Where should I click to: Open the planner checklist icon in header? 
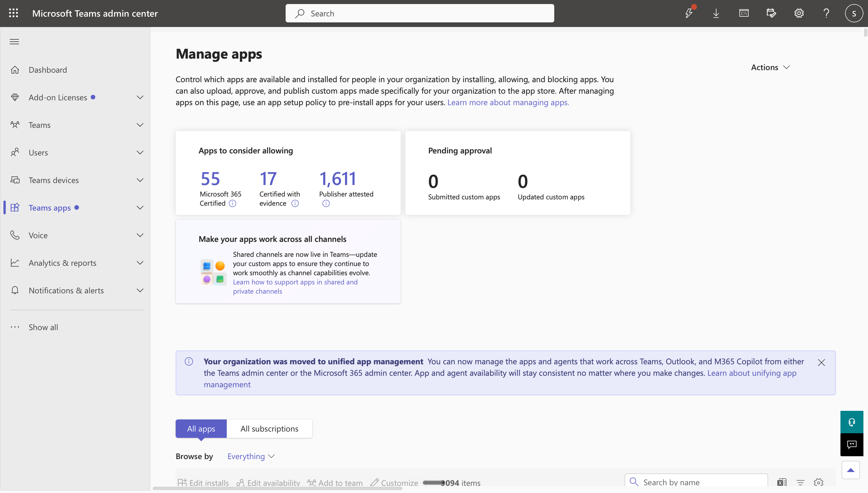point(771,13)
